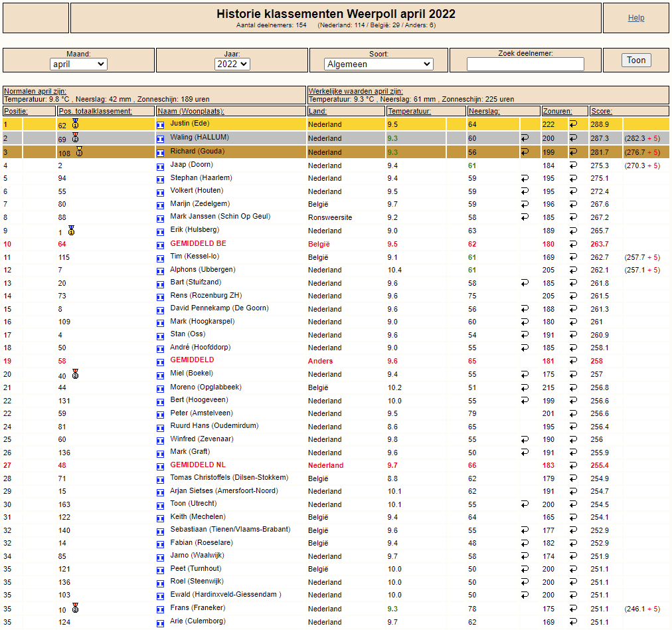Click the return-arrow icon next to Waling's Neerslag value
The height and width of the screenshot is (630, 672).
point(525,138)
